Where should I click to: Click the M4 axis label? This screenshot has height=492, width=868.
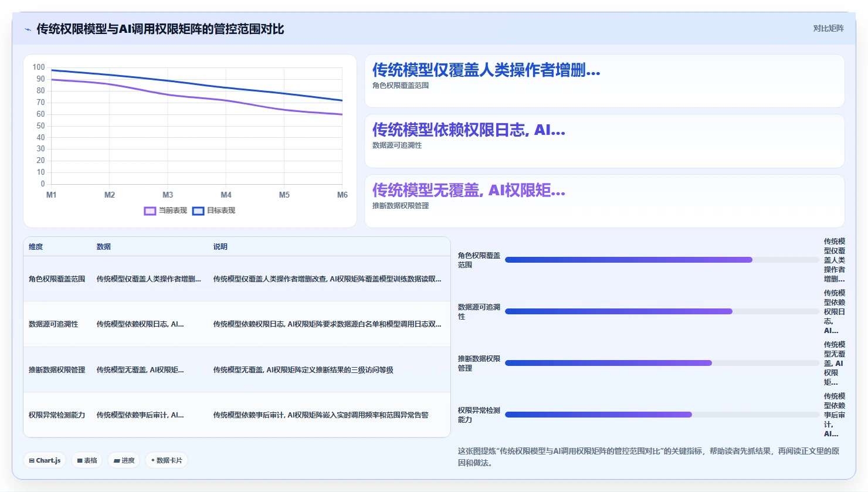(226, 195)
